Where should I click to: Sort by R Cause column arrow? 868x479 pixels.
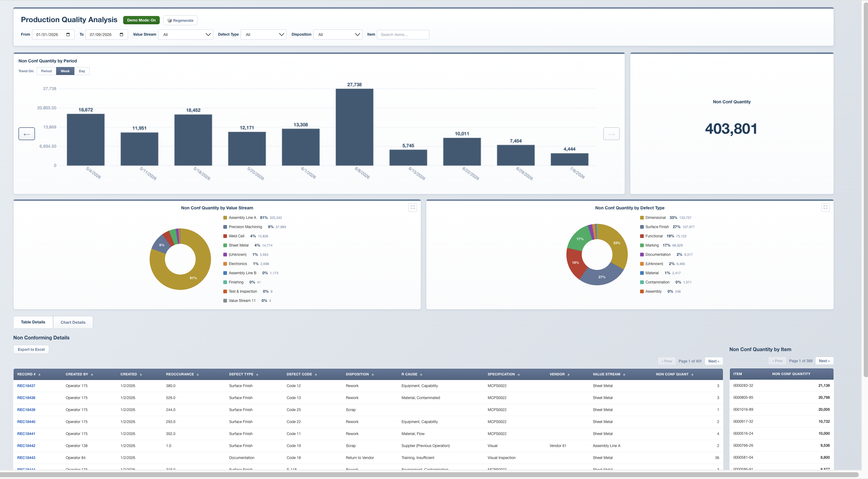[421, 374]
